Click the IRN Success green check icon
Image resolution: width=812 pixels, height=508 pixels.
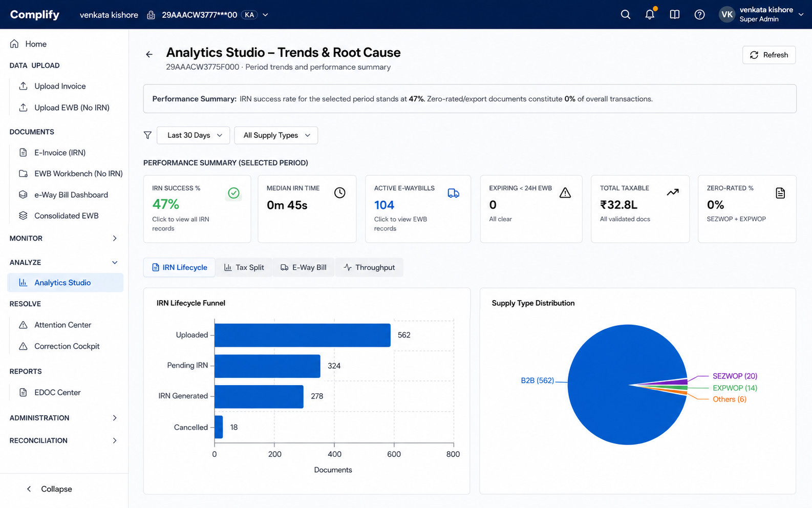tap(233, 193)
